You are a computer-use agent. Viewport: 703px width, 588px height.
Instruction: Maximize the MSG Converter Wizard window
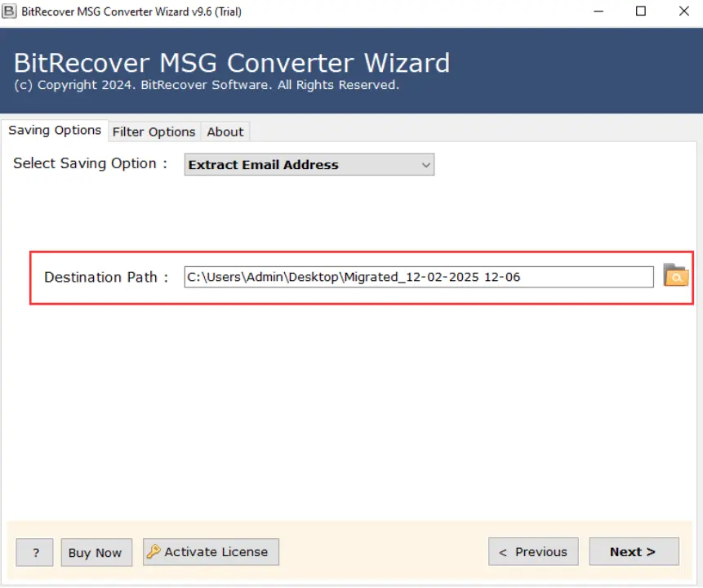tap(641, 11)
